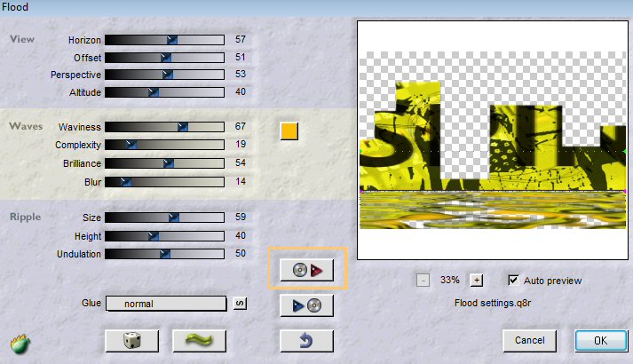Image resolution: width=633 pixels, height=364 pixels.
Task: Click the OK button
Action: click(601, 341)
